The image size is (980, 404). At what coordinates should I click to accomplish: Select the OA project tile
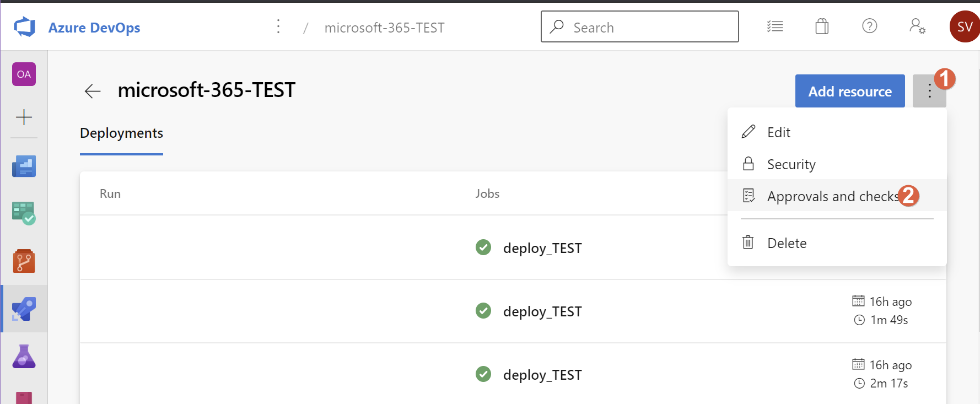(24, 74)
